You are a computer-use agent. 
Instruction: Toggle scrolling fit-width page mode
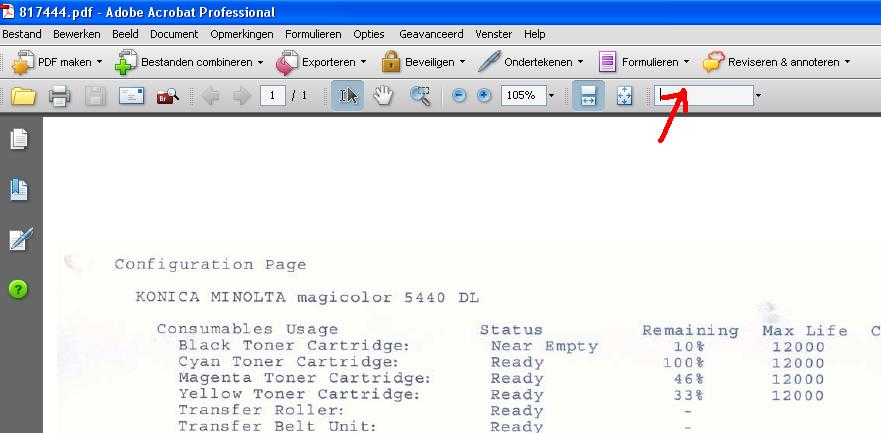[x=588, y=95]
